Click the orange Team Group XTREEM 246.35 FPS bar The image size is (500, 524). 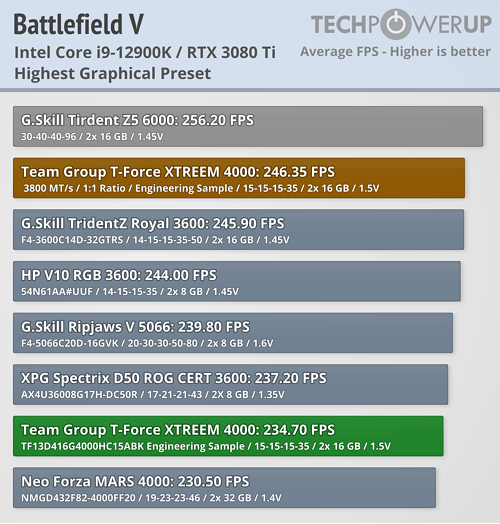click(x=239, y=178)
